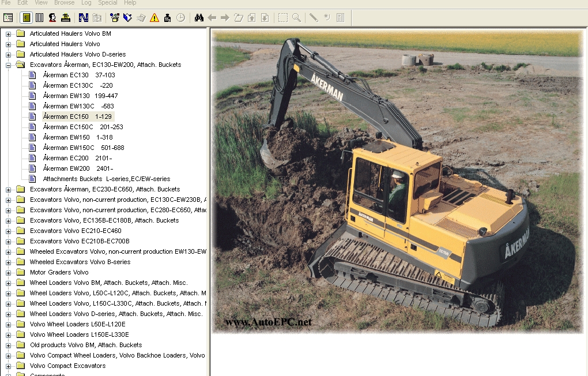588x376 pixels.
Task: Click the blue open book checkmark icon
Action: [x=127, y=18]
